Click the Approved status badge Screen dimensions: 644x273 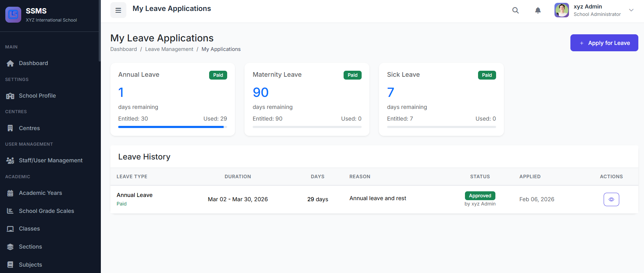pyautogui.click(x=480, y=196)
